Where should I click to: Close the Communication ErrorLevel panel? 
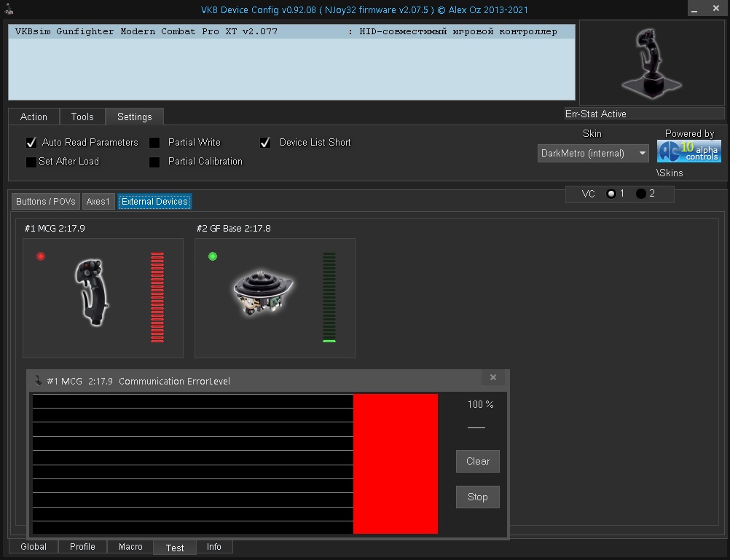click(493, 377)
